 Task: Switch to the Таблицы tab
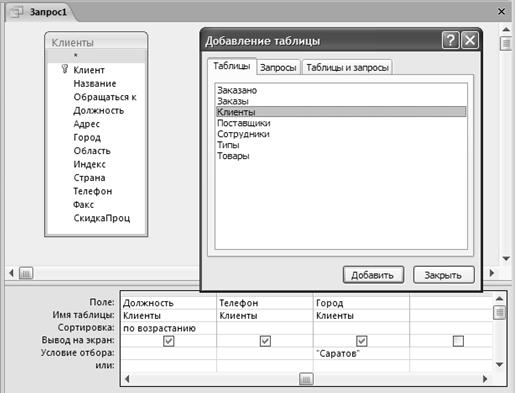232,66
